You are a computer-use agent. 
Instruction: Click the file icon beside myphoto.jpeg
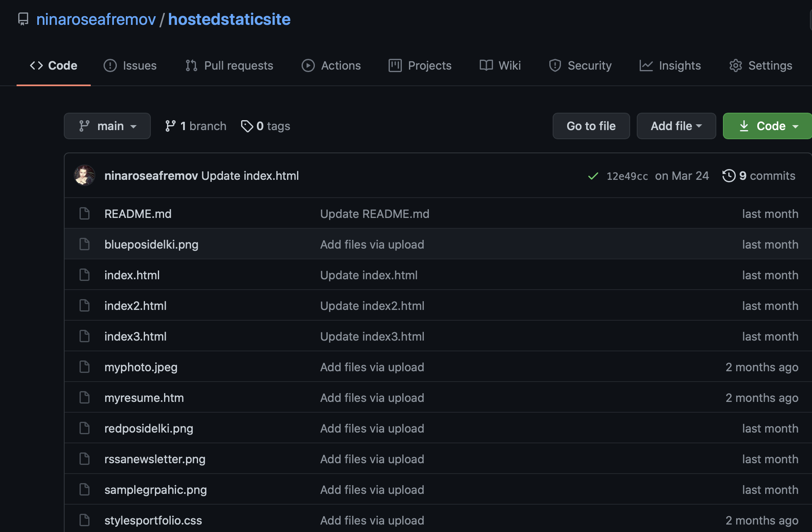pyautogui.click(x=85, y=367)
